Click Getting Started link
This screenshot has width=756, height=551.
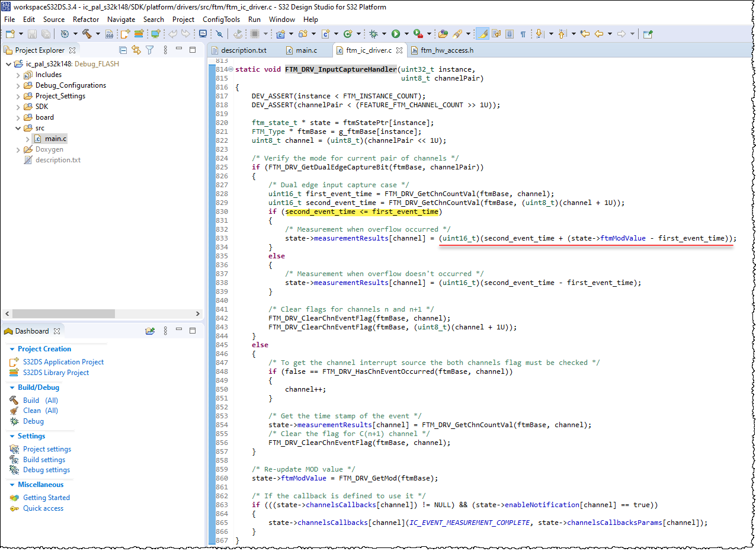[x=46, y=498]
